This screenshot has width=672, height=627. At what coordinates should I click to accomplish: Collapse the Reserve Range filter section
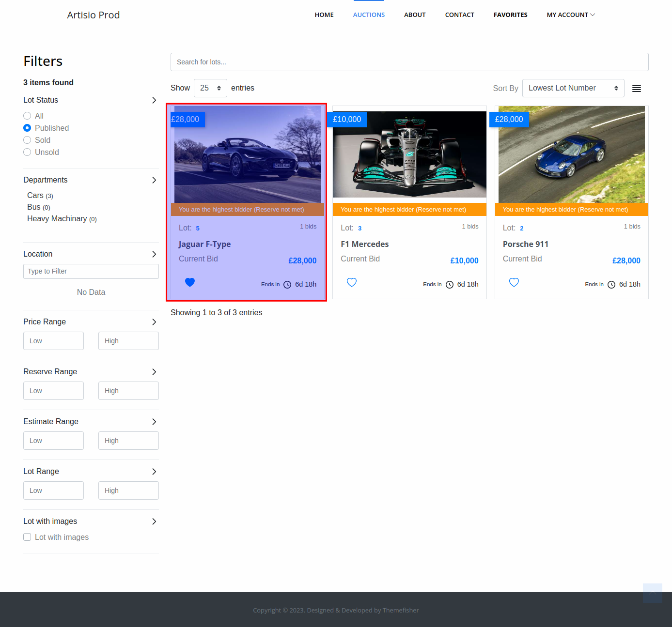[x=154, y=372]
